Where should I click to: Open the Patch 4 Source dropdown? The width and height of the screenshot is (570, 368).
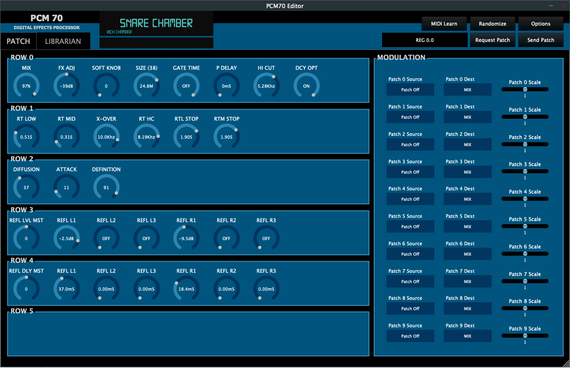410,199
